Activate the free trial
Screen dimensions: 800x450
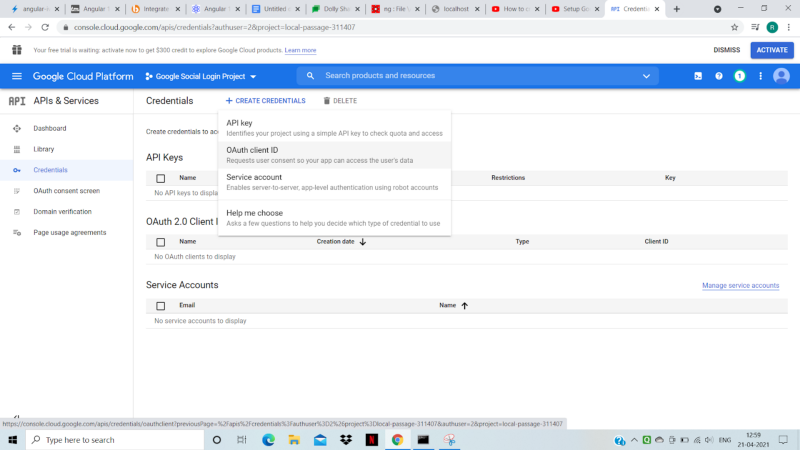(x=772, y=50)
